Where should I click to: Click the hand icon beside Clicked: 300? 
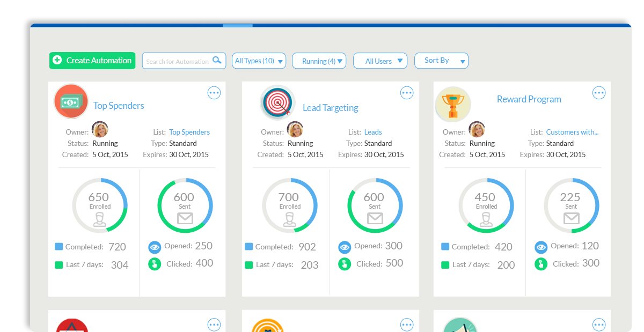[541, 264]
